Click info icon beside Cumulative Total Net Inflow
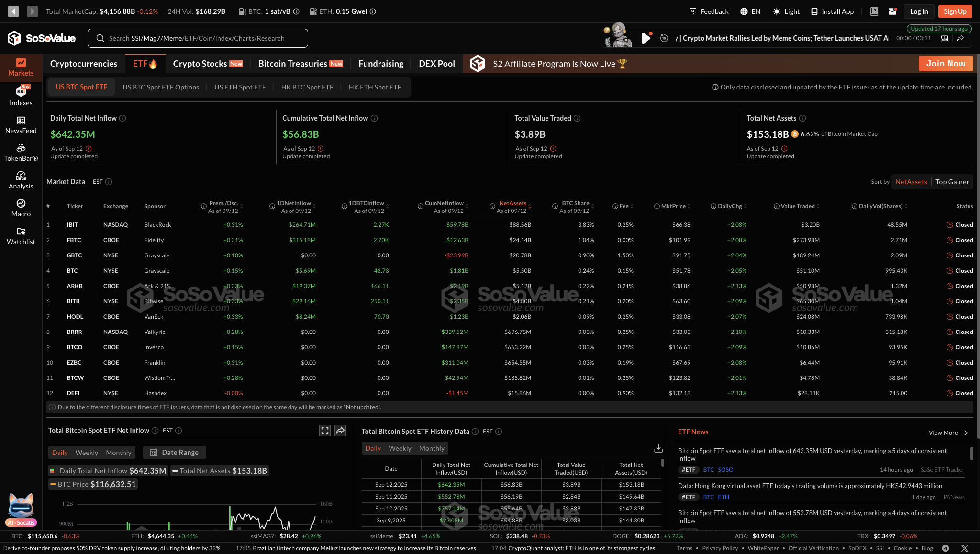 point(374,118)
